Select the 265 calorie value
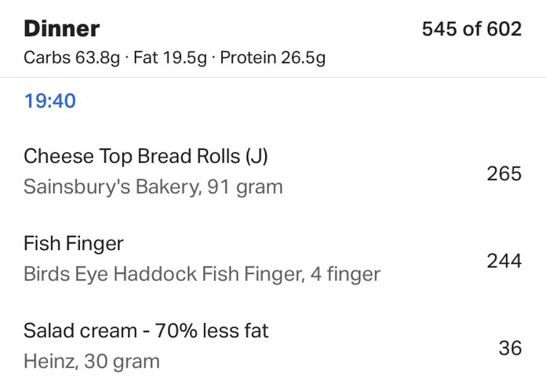546x392 pixels. [x=504, y=173]
